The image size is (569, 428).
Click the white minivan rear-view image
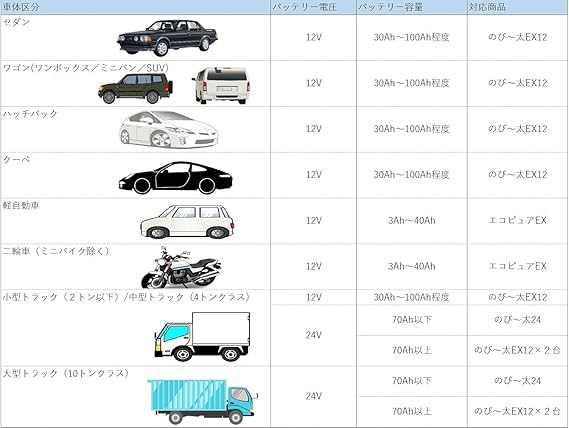(x=221, y=86)
